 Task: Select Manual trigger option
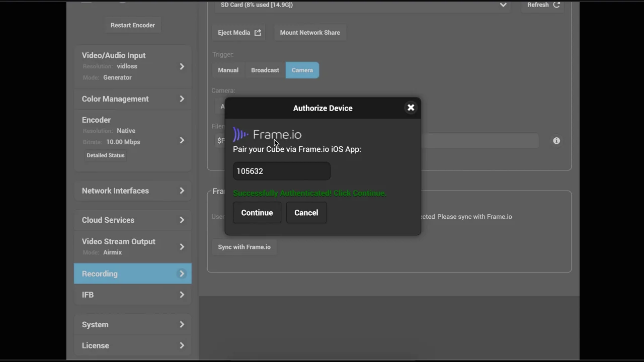[x=228, y=70]
